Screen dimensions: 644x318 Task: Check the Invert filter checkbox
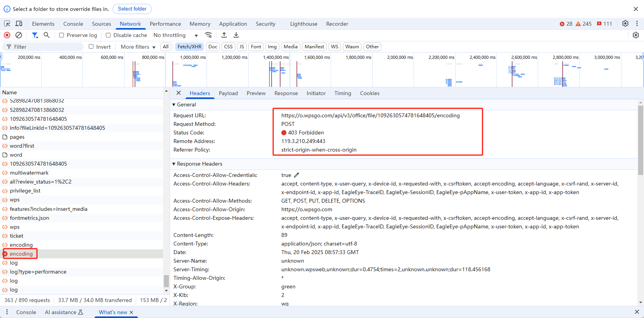click(x=91, y=46)
